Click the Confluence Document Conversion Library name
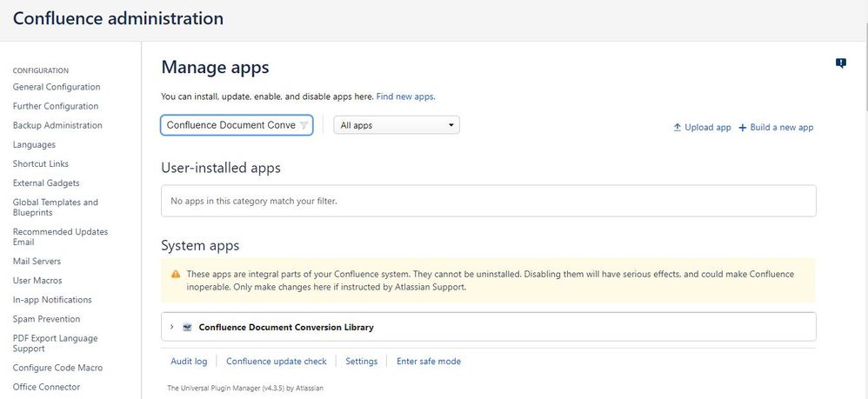The image size is (868, 399). 286,327
